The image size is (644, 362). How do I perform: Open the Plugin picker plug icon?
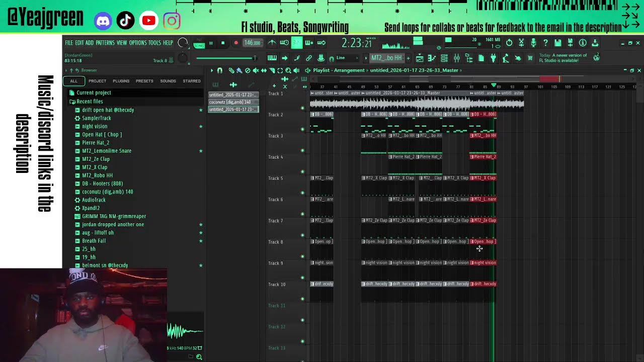tap(494, 58)
